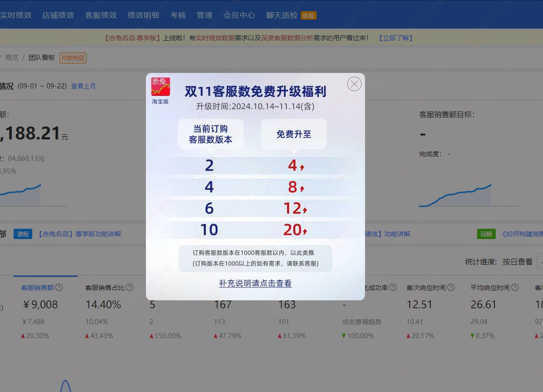This screenshot has width=543, height=392.
Task: Click the help icon beside 首次响应时间
Action: [x=451, y=287]
